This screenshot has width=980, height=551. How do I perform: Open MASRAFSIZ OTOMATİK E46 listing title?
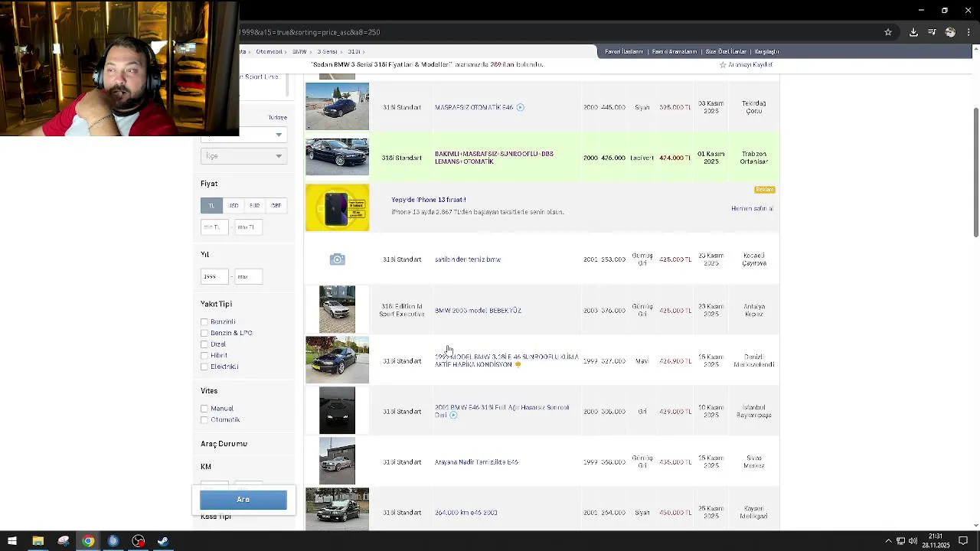coord(474,108)
